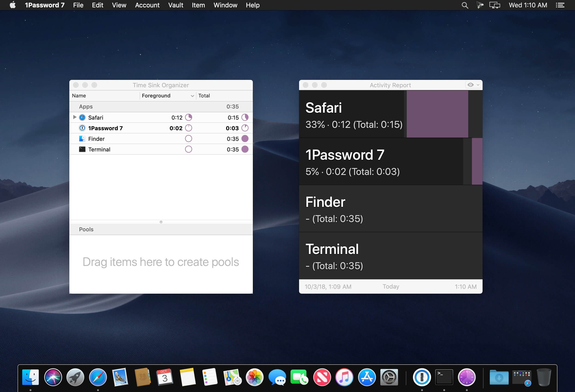
Task: Open the Item menu in menu bar
Action: (x=198, y=5)
